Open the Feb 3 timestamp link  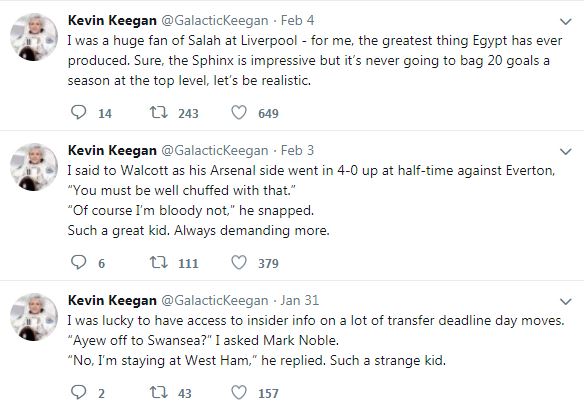point(297,150)
